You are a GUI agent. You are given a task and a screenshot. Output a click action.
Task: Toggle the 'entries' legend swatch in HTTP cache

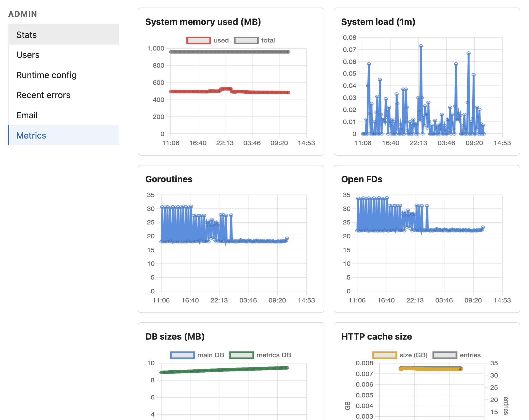(445, 355)
